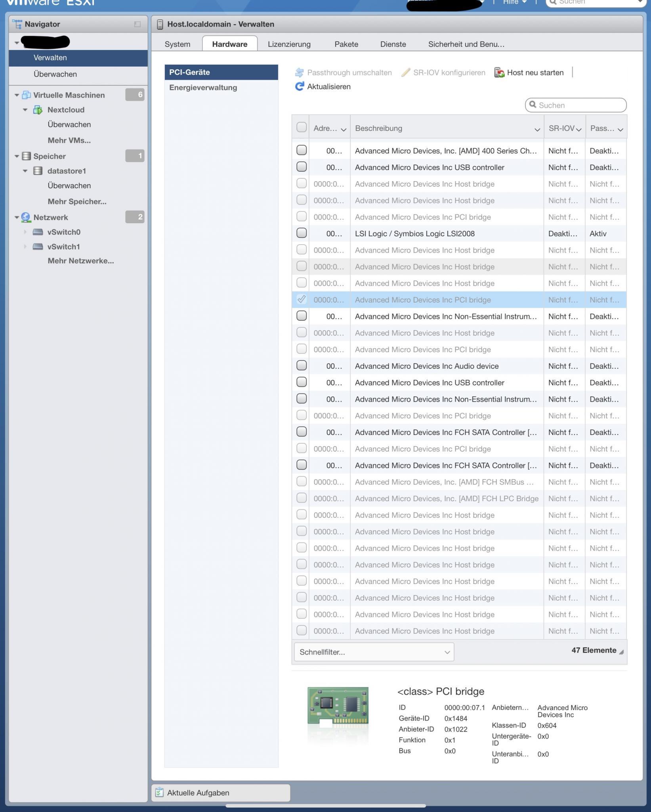Collapse the Speicher tree node
651x812 pixels.
17,156
